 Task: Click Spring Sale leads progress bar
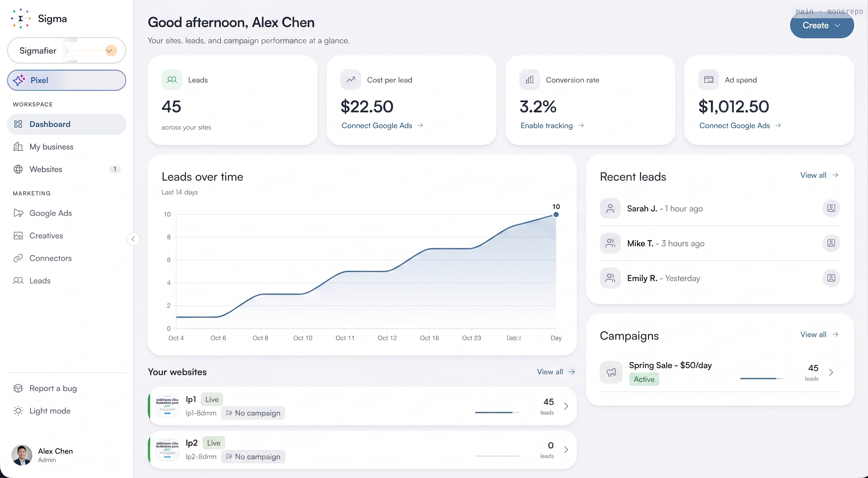click(762, 378)
